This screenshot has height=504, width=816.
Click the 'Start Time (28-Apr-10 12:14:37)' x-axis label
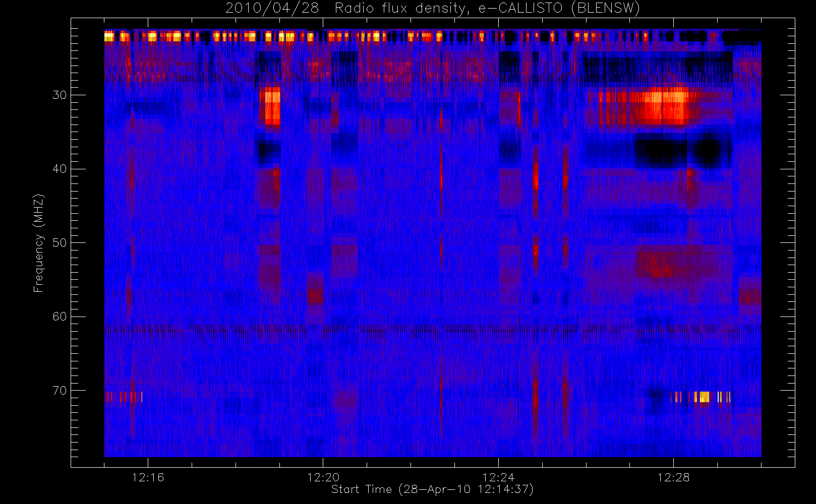(x=432, y=489)
